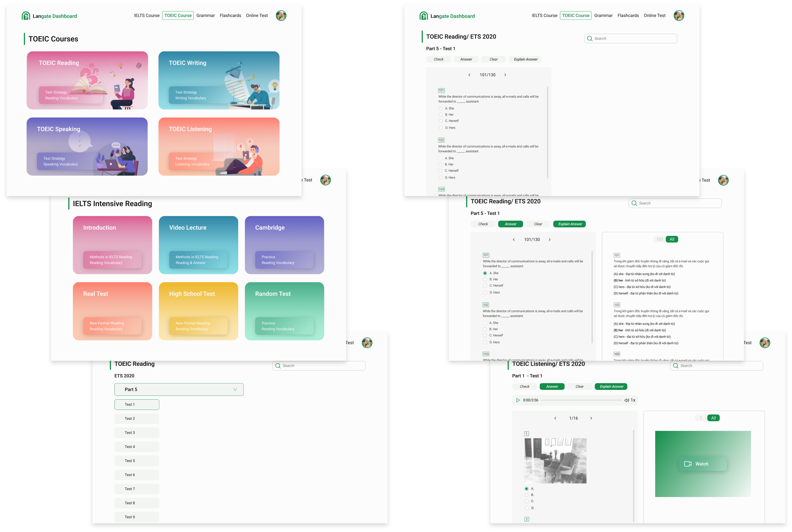792x532 pixels.
Task: Click the Watch video camera button
Action: coord(702,464)
